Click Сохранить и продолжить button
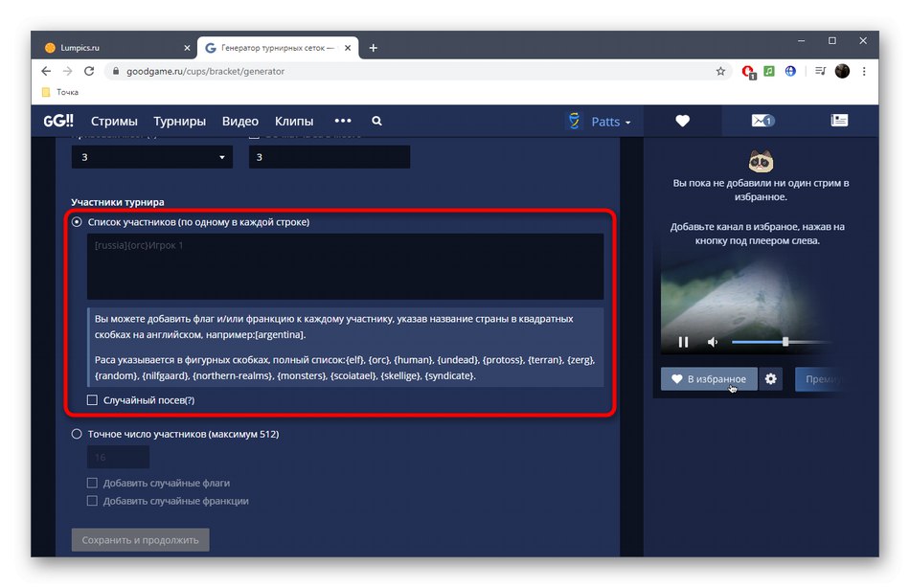The height and width of the screenshot is (588, 910). tap(141, 540)
